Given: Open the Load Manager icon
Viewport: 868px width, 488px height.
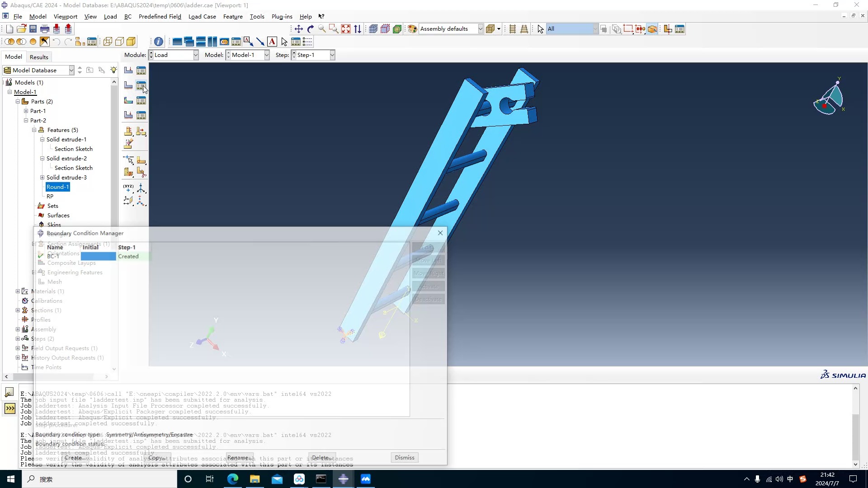Looking at the screenshot, I should [x=141, y=70].
